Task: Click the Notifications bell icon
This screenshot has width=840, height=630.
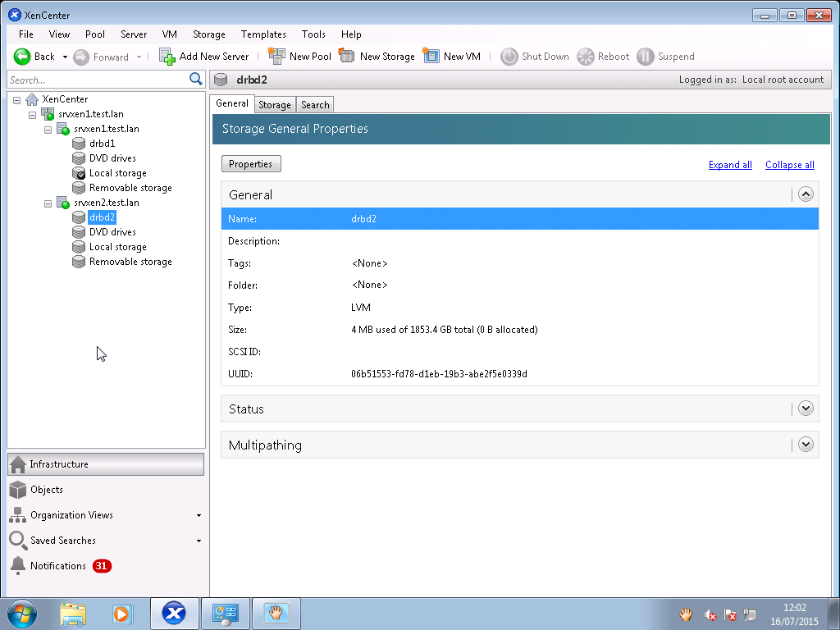Action: [18, 566]
